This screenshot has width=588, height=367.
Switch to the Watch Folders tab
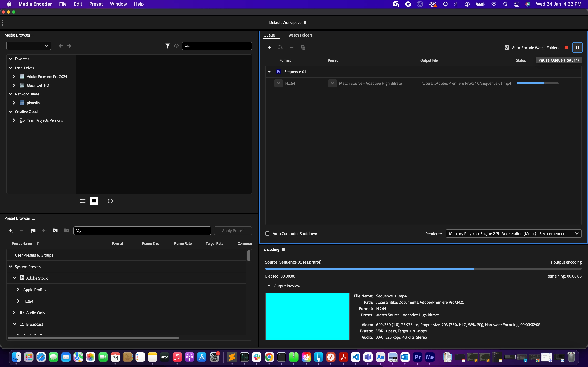pos(300,35)
